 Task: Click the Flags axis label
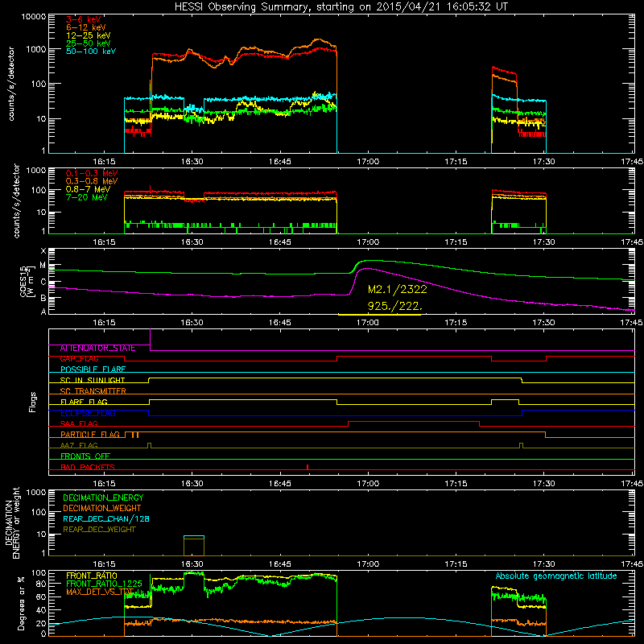tap(33, 402)
